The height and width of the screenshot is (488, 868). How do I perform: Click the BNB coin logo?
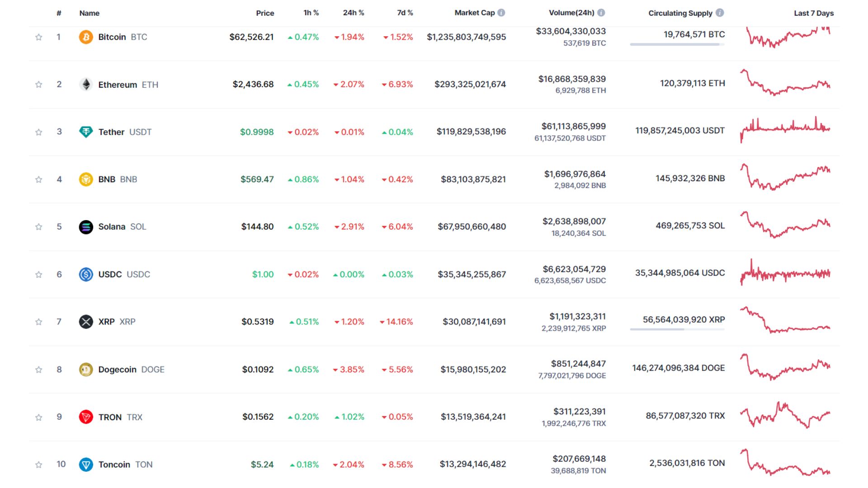point(86,179)
